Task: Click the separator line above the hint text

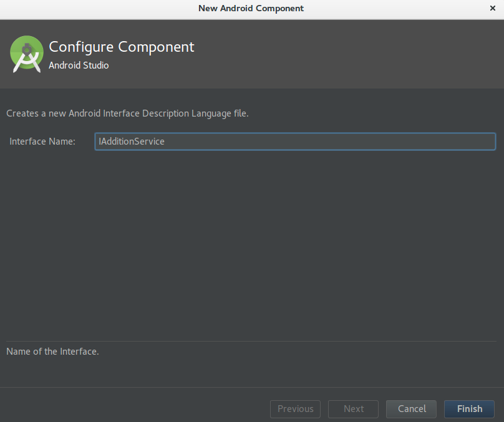Action: (251, 341)
